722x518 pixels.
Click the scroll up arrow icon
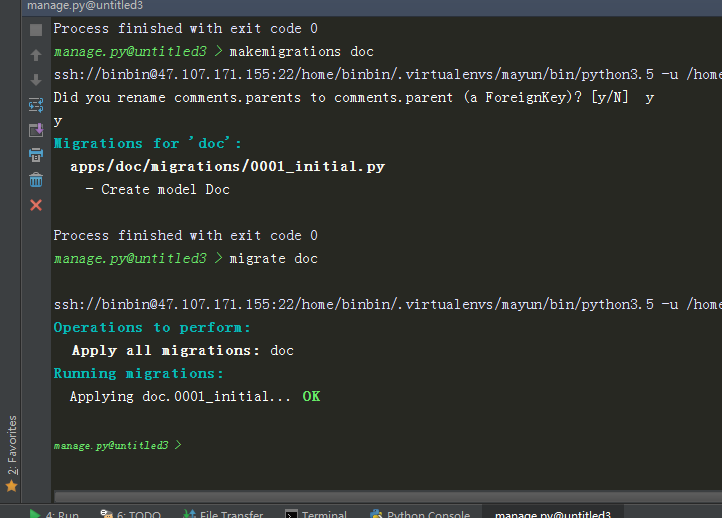pos(36,55)
